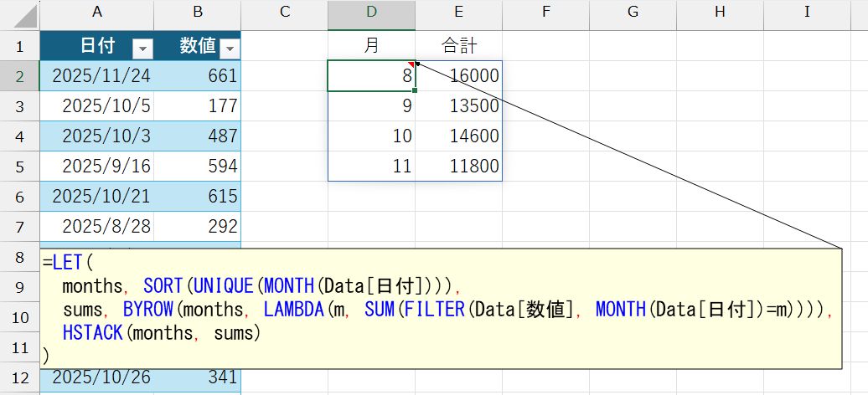Select the cell with date 2025/8/28
The width and height of the screenshot is (868, 395).
pyautogui.click(x=97, y=226)
